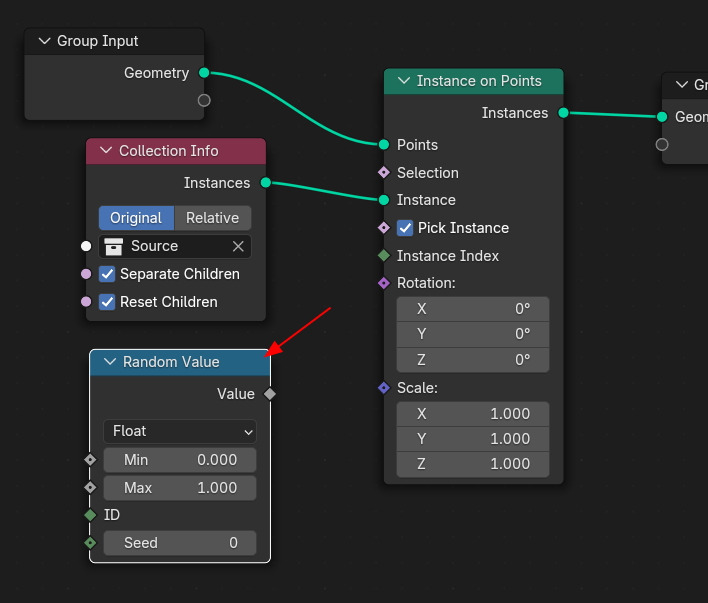The image size is (708, 603).
Task: Click the Pick Instance input socket
Action: point(384,228)
